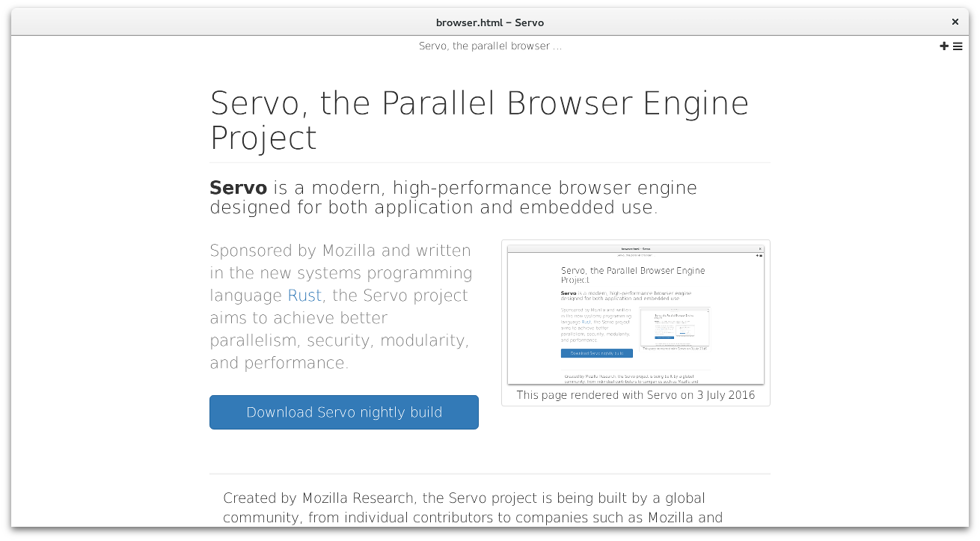980x541 pixels.
Task: Select the window close icon in the title bar
Action: pyautogui.click(x=955, y=22)
